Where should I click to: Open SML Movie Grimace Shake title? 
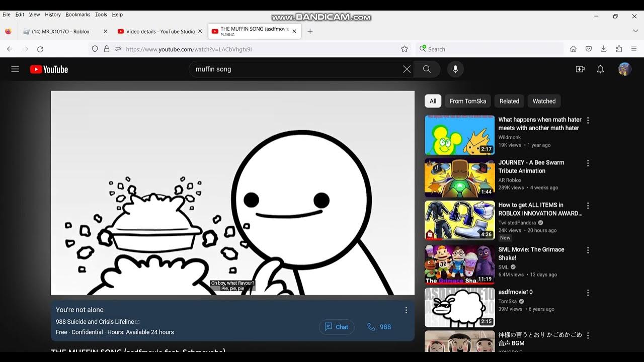pos(531,253)
